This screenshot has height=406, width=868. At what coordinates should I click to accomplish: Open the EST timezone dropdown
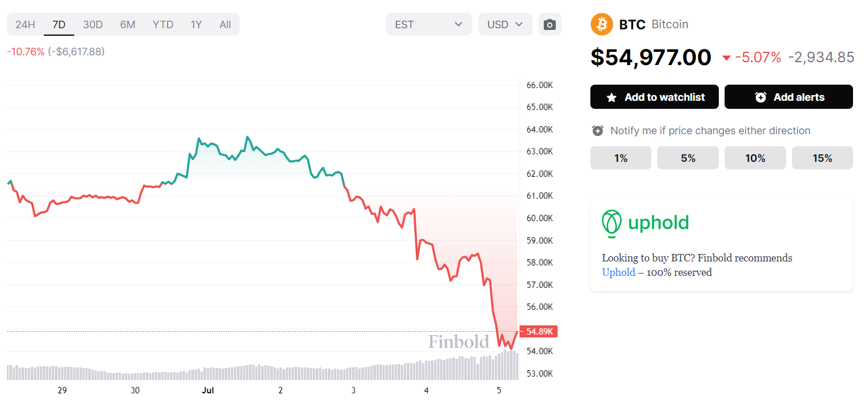(429, 25)
